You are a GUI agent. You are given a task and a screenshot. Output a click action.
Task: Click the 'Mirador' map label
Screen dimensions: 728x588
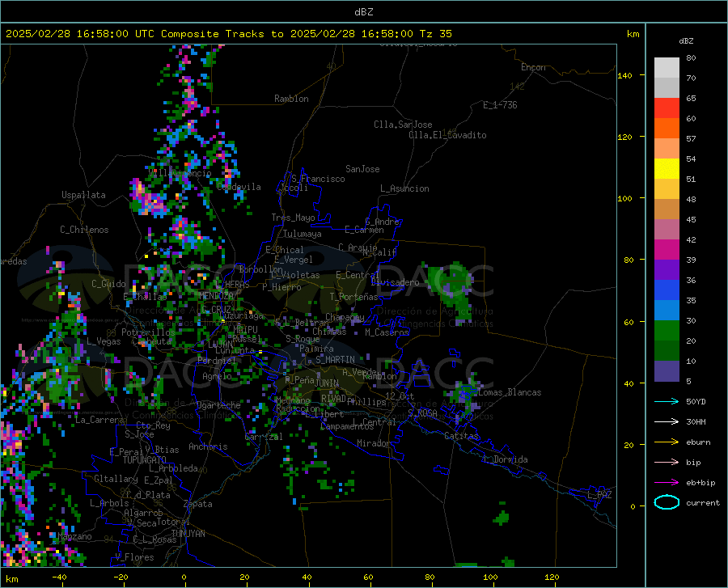pyautogui.click(x=373, y=443)
